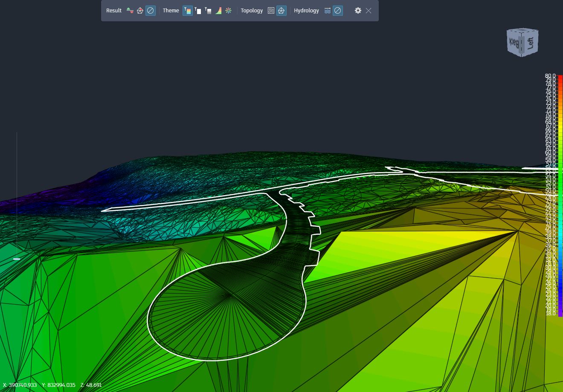Click the X coordinate readout in status bar
The image size is (563, 392).
(x=21, y=385)
